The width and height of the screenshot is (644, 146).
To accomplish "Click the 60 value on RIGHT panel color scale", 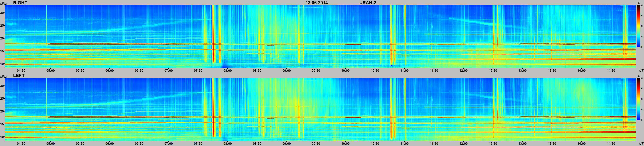I will point(642,5).
